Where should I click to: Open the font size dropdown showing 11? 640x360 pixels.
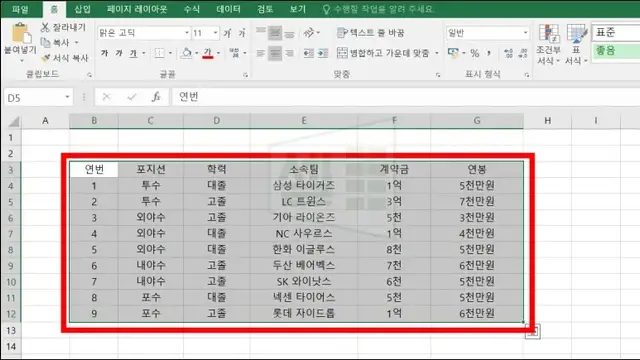[216, 33]
